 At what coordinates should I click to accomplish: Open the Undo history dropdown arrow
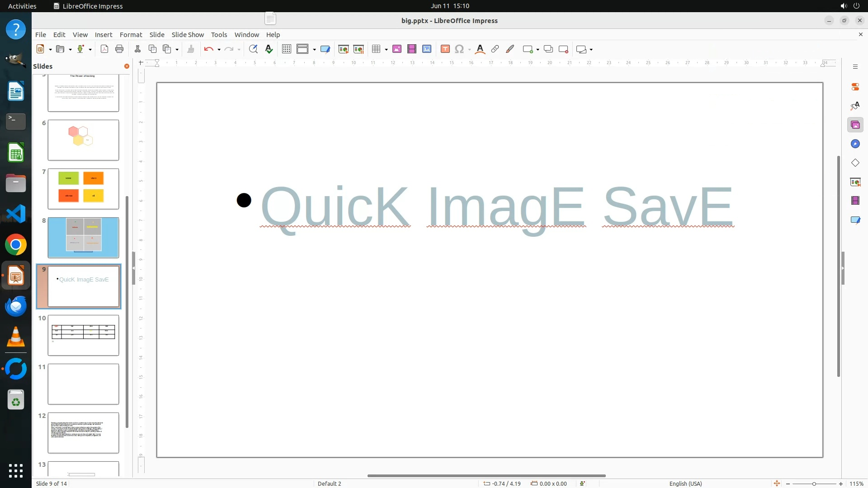[x=219, y=50]
